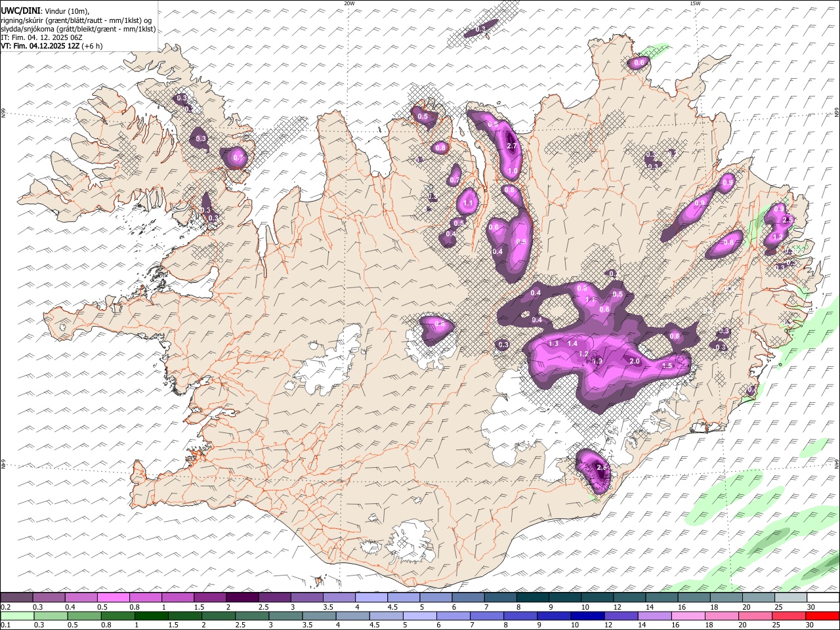Pick snow legend swatch between 0.2 and 0.3
The image size is (840, 630).
pos(16,597)
